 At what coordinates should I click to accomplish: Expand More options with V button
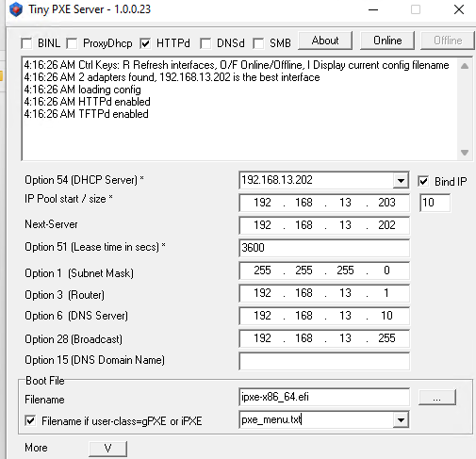click(x=107, y=449)
